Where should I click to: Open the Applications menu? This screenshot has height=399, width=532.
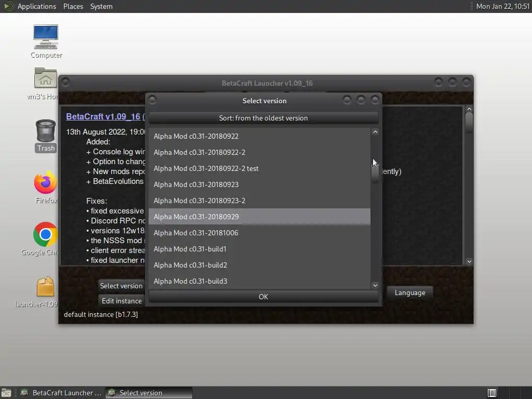pyautogui.click(x=37, y=6)
